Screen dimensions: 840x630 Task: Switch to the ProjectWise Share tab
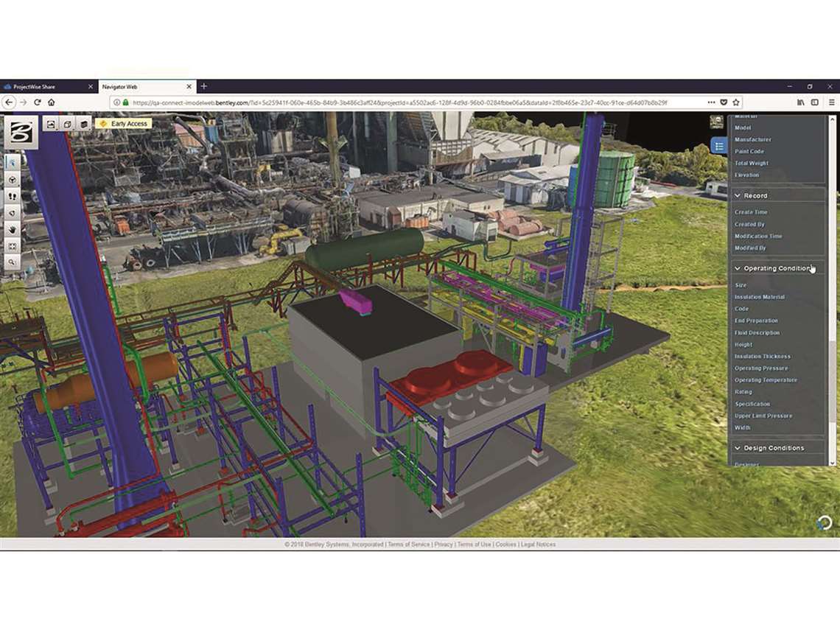(x=44, y=87)
